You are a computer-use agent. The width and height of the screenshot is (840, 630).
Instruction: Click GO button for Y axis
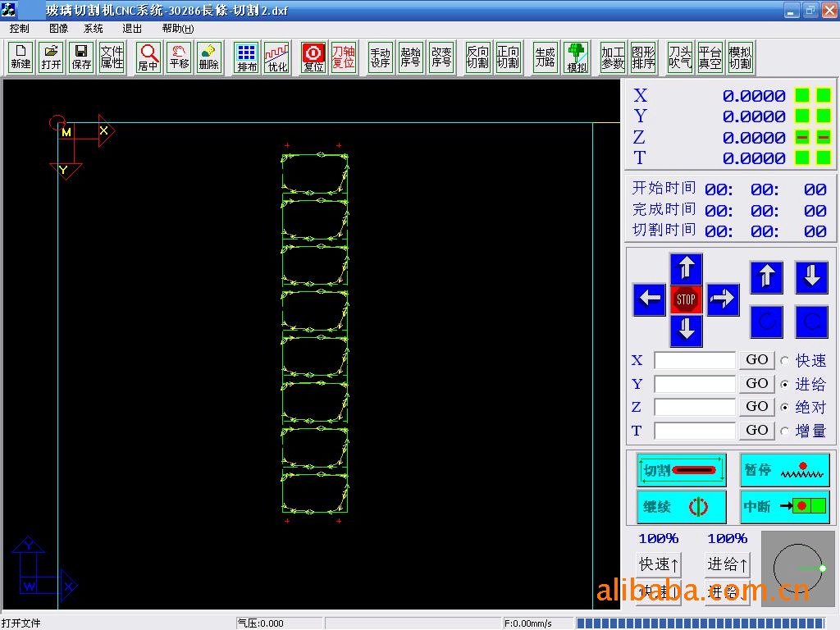757,384
